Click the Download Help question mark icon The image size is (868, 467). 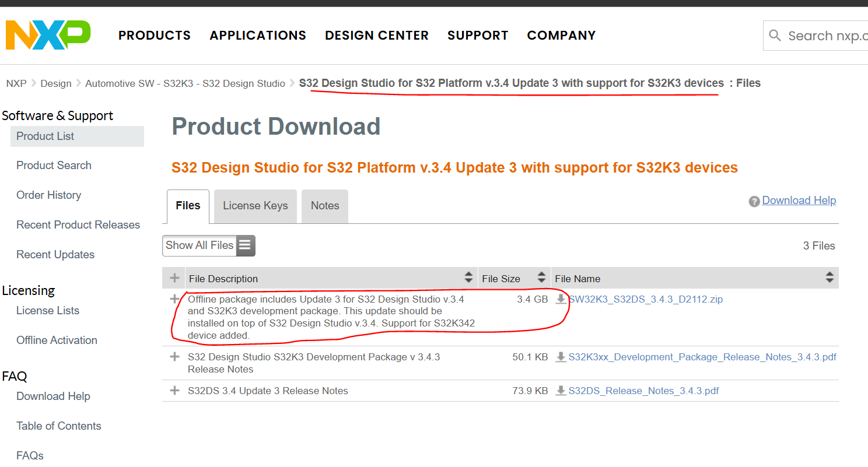click(x=754, y=201)
